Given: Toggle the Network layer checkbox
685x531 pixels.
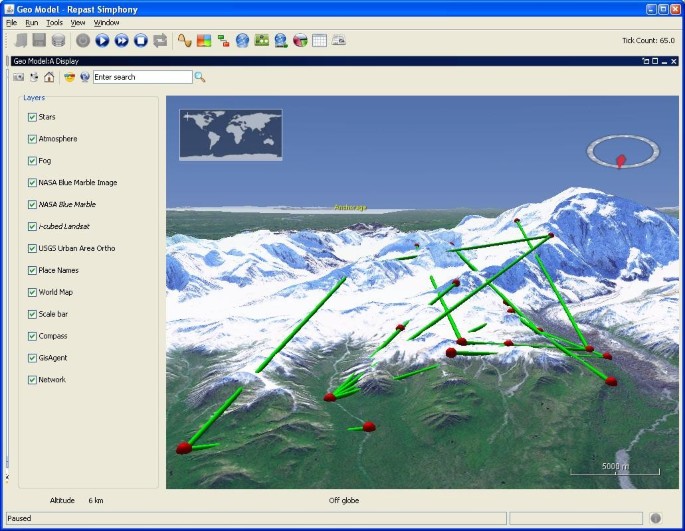Looking at the screenshot, I should 33,380.
